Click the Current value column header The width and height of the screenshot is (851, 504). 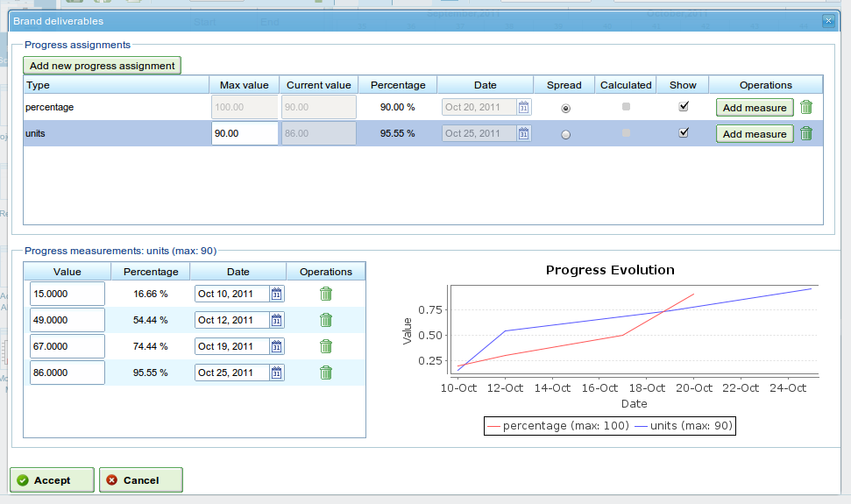click(319, 85)
